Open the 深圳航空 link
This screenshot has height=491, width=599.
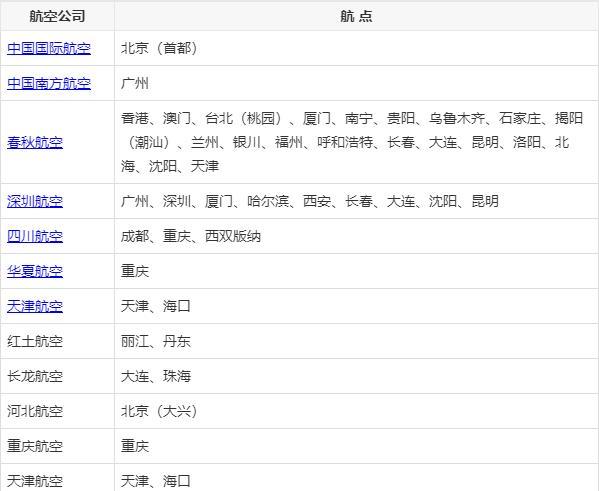[x=35, y=201]
